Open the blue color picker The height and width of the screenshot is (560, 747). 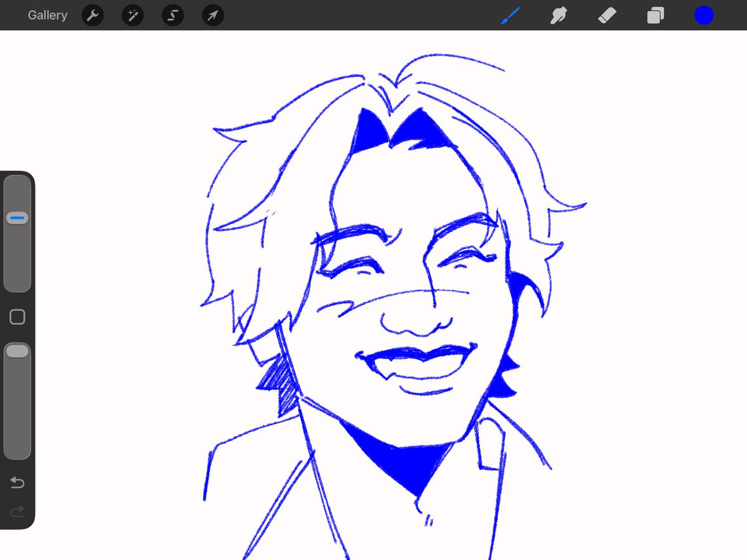pos(704,15)
